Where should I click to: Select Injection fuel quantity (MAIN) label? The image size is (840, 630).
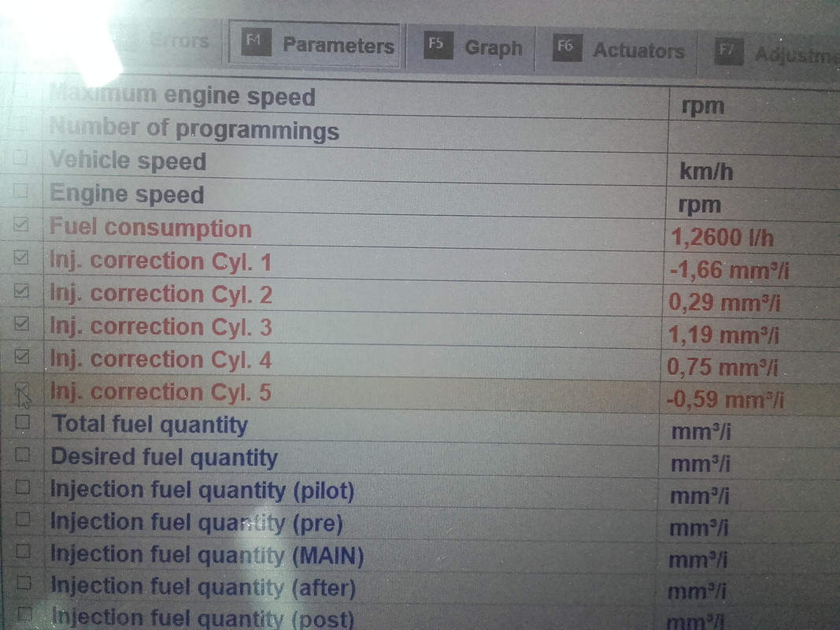(207, 555)
